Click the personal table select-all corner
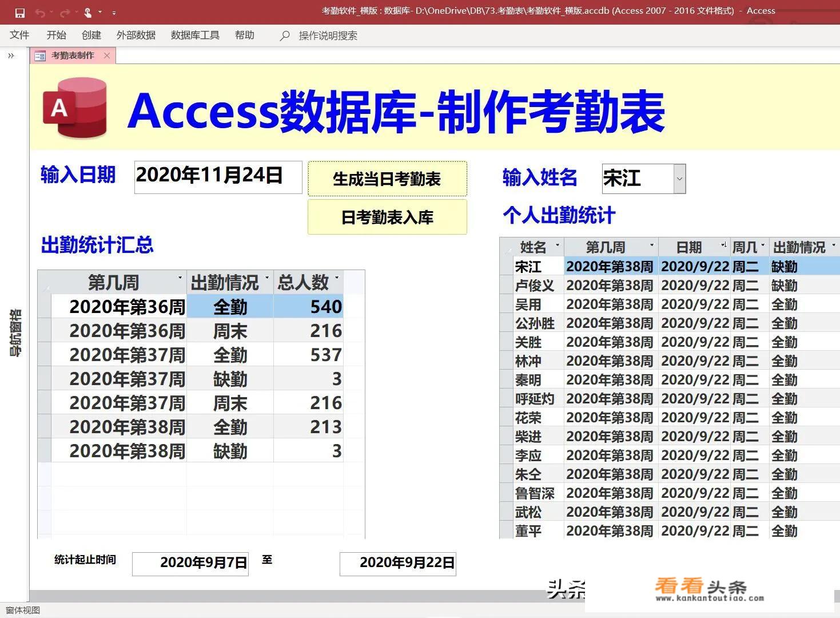This screenshot has width=840, height=618. tap(507, 247)
